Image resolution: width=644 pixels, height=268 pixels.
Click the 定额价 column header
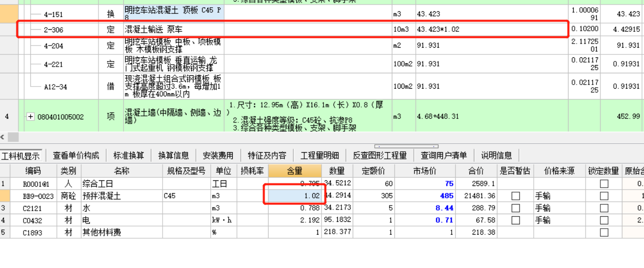(373, 171)
